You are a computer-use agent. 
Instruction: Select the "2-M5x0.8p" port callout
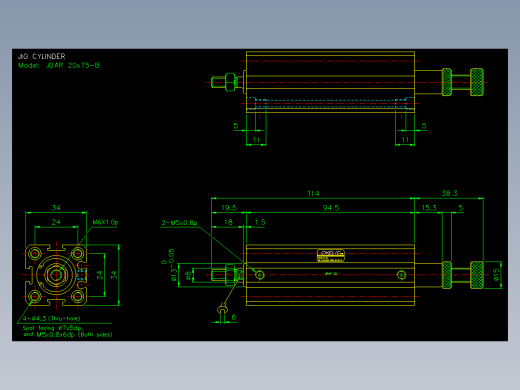179,223
